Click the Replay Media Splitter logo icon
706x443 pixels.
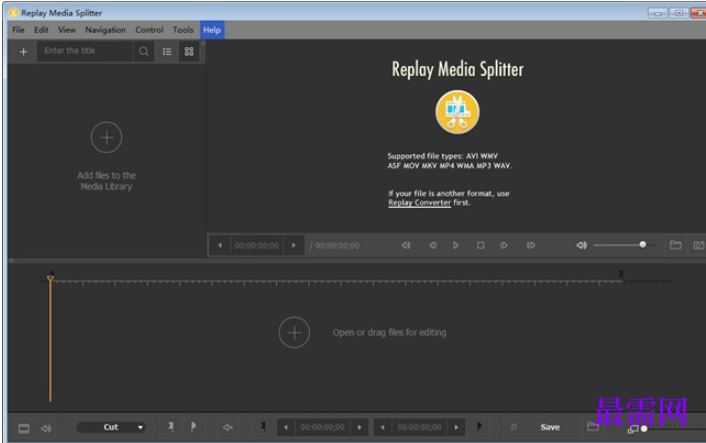coord(457,112)
